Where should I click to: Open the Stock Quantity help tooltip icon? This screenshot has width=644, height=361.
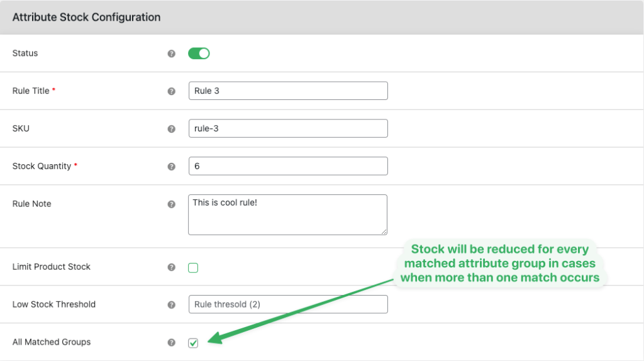click(171, 166)
